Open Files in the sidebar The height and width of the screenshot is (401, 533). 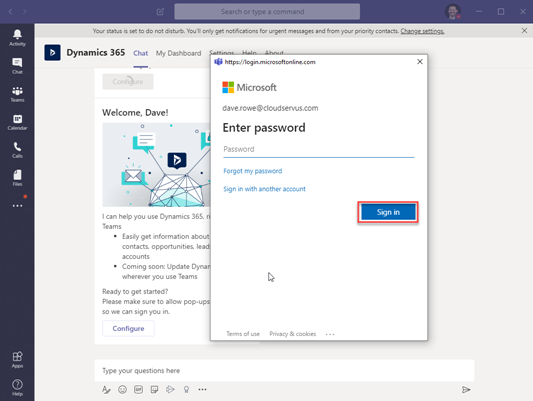(17, 178)
